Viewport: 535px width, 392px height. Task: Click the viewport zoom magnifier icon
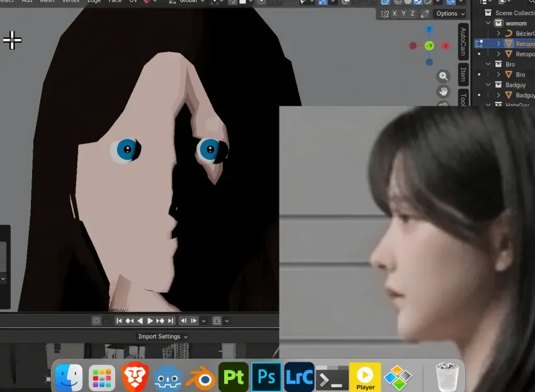click(443, 76)
